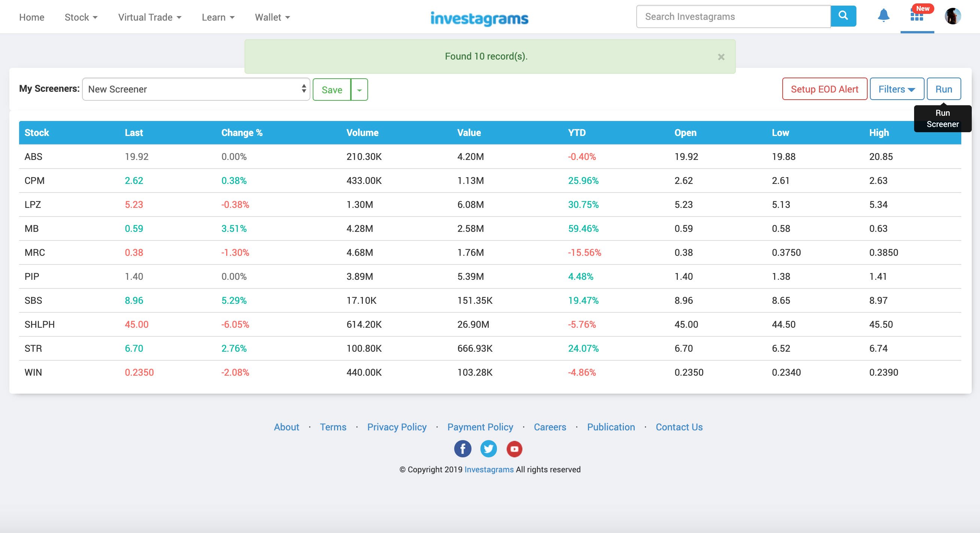This screenshot has width=980, height=533.
Task: Open the About link
Action: click(x=286, y=427)
